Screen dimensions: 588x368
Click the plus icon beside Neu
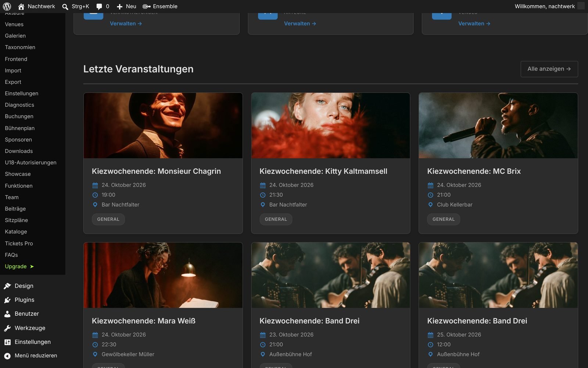[x=119, y=6]
